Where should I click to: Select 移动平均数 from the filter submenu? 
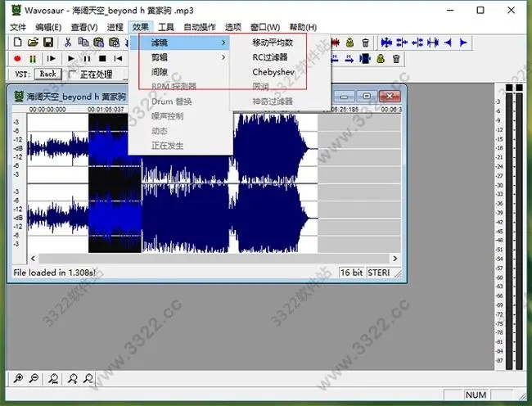(273, 42)
